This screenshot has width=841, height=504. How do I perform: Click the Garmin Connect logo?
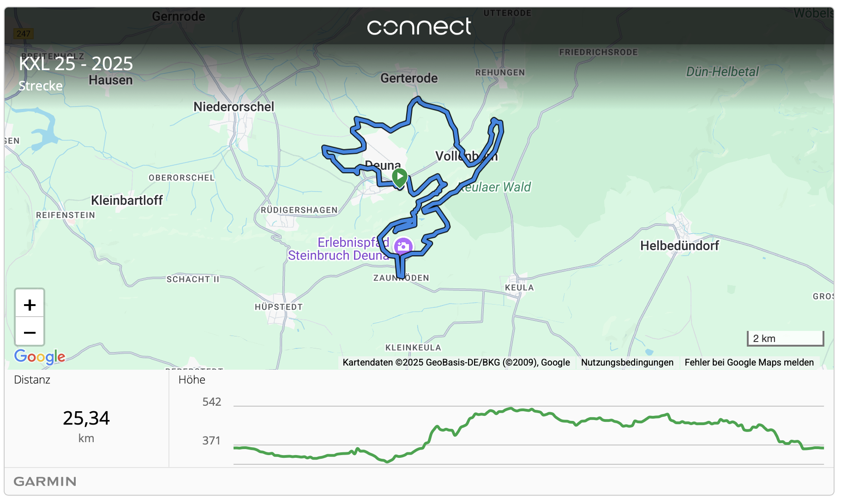point(419,26)
